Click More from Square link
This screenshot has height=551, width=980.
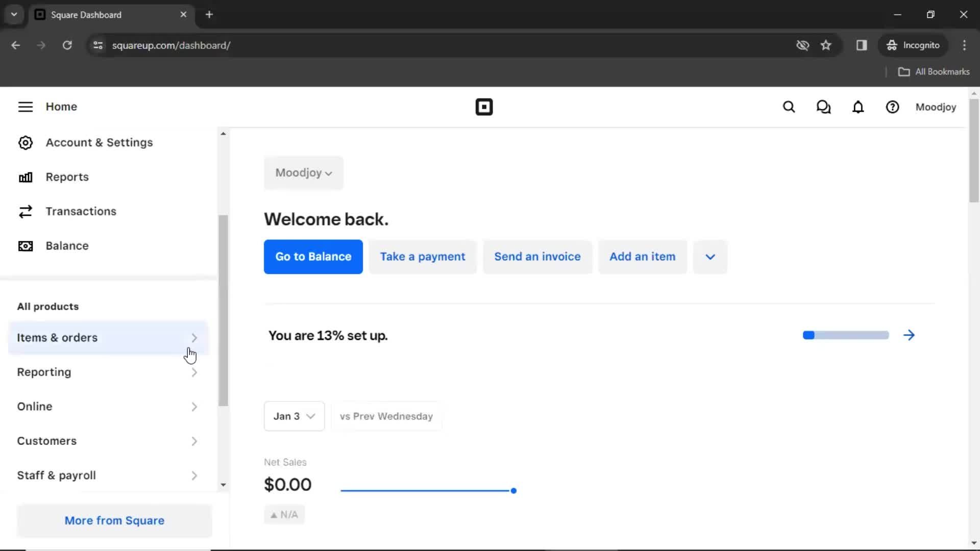click(x=114, y=520)
